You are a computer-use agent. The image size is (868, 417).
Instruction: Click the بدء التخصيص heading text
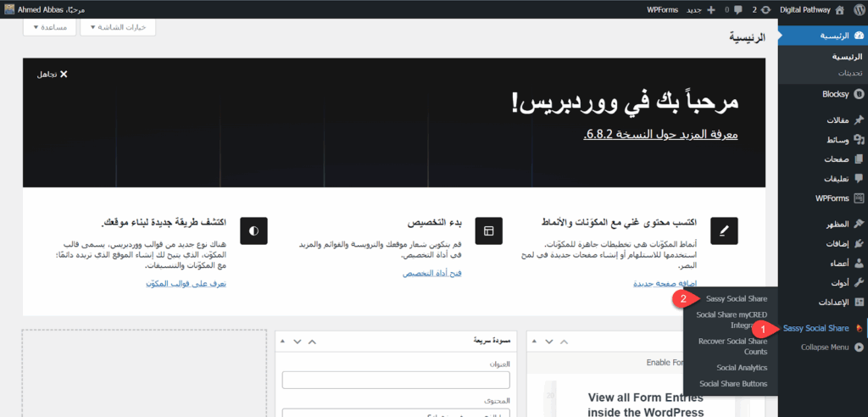pyautogui.click(x=435, y=222)
